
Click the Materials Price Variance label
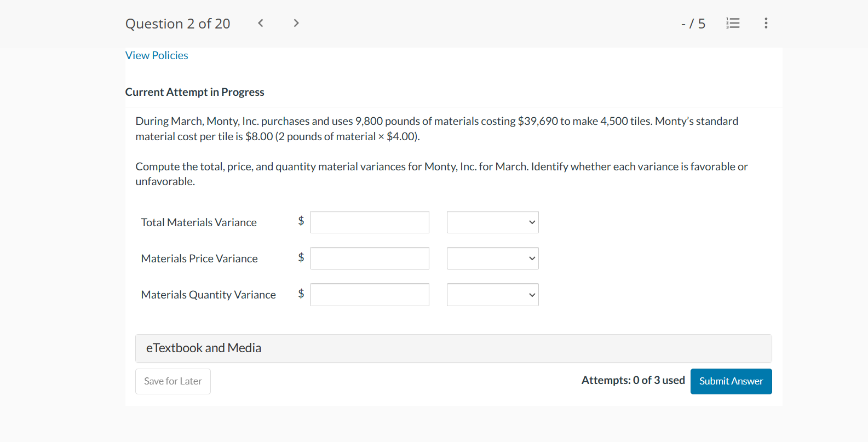point(199,259)
